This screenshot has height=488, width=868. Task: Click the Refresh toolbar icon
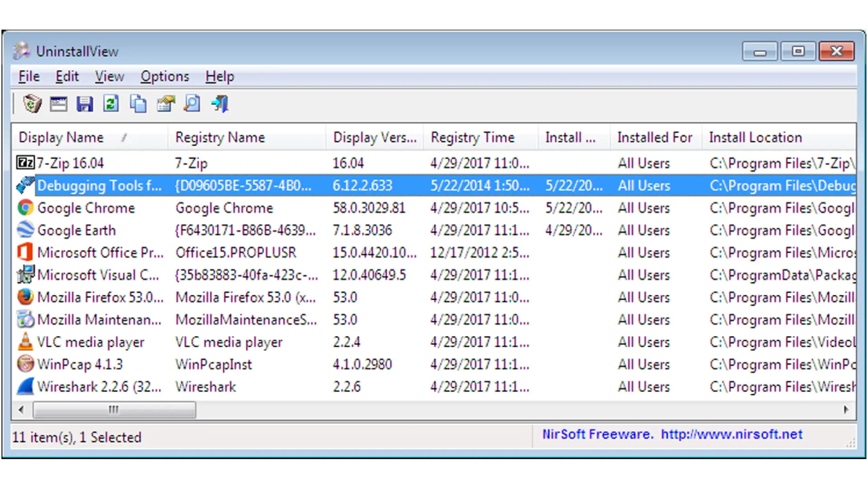click(x=111, y=104)
